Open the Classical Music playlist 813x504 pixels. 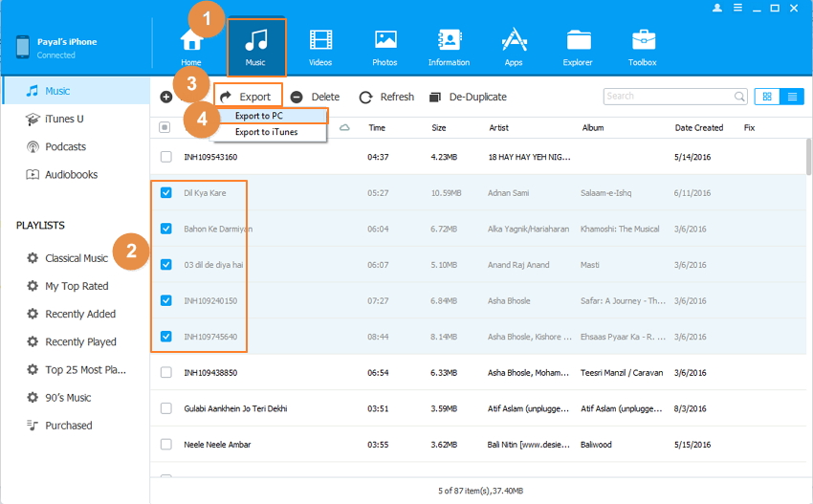pos(76,258)
